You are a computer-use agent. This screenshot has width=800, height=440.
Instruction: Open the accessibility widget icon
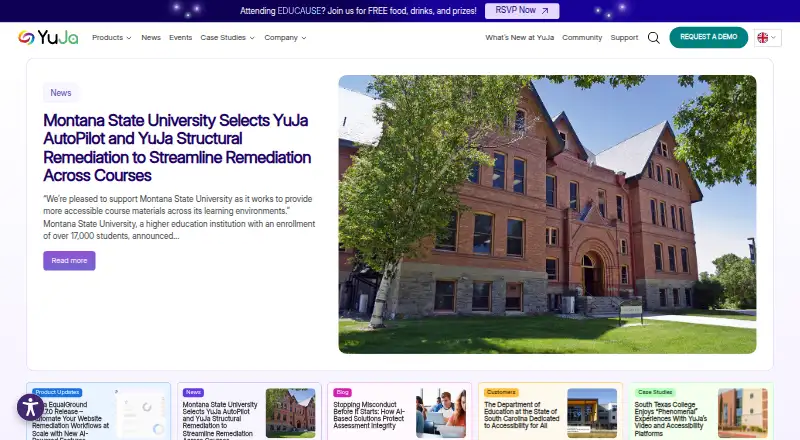30,407
